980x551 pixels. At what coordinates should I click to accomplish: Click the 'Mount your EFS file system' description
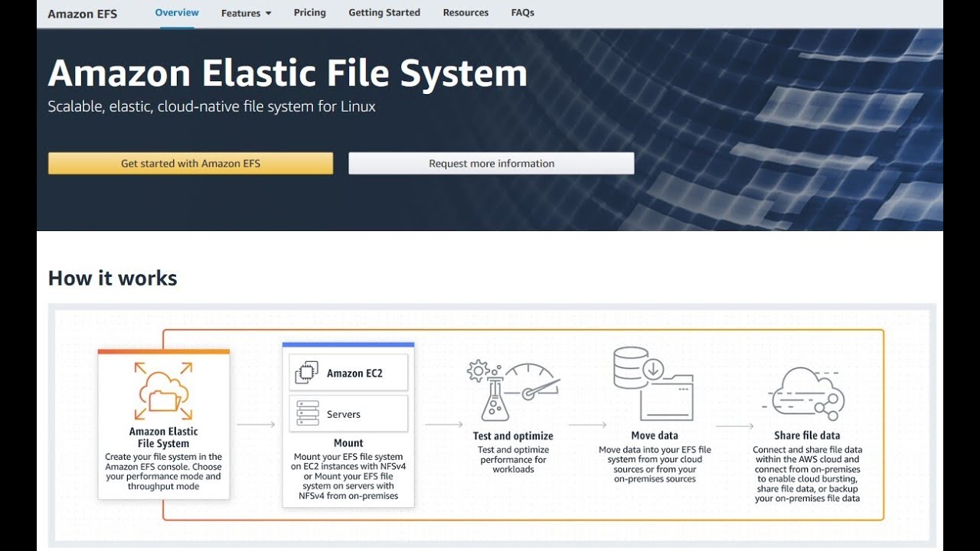point(348,476)
